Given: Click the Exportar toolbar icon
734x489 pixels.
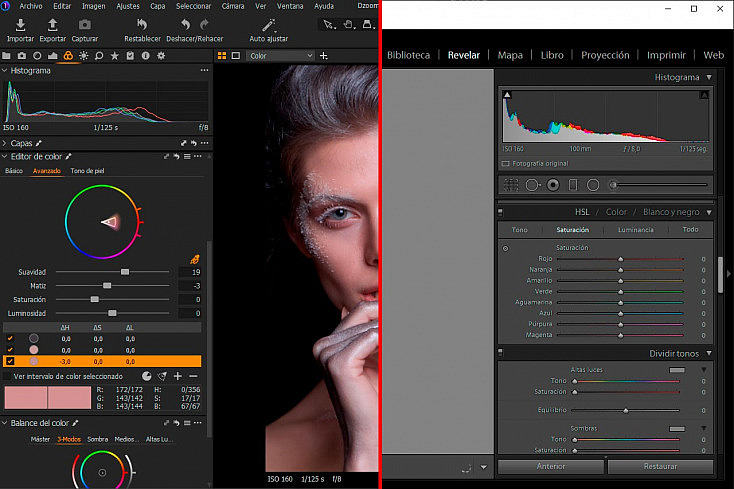Looking at the screenshot, I should [x=52, y=25].
